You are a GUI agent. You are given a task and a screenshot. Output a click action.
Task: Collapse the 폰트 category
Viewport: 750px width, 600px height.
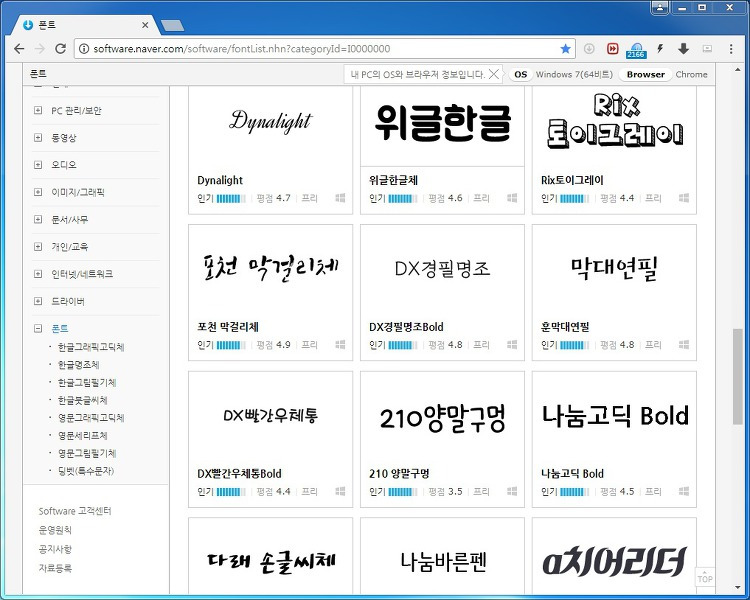pyautogui.click(x=38, y=329)
